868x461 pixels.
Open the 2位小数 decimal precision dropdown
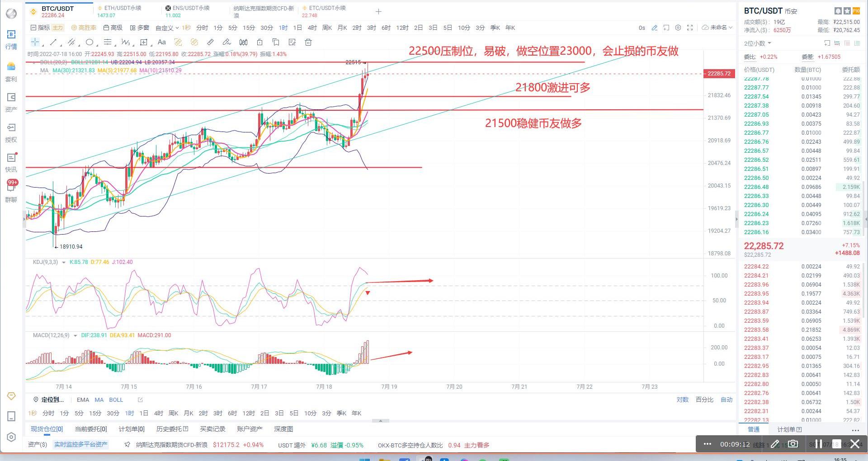[x=758, y=43]
